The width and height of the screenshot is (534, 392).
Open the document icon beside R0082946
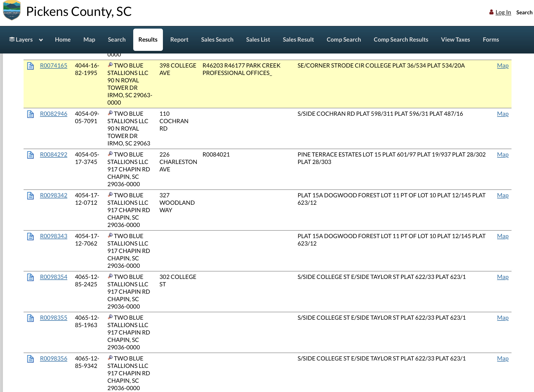point(30,114)
